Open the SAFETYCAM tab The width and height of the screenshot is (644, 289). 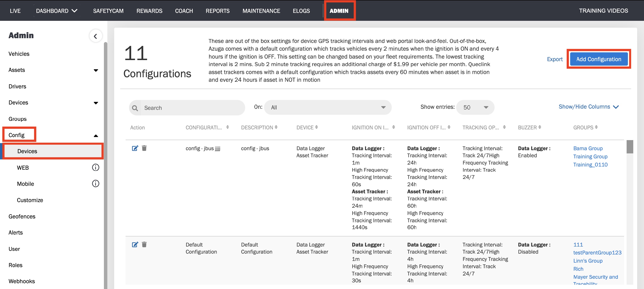click(108, 11)
